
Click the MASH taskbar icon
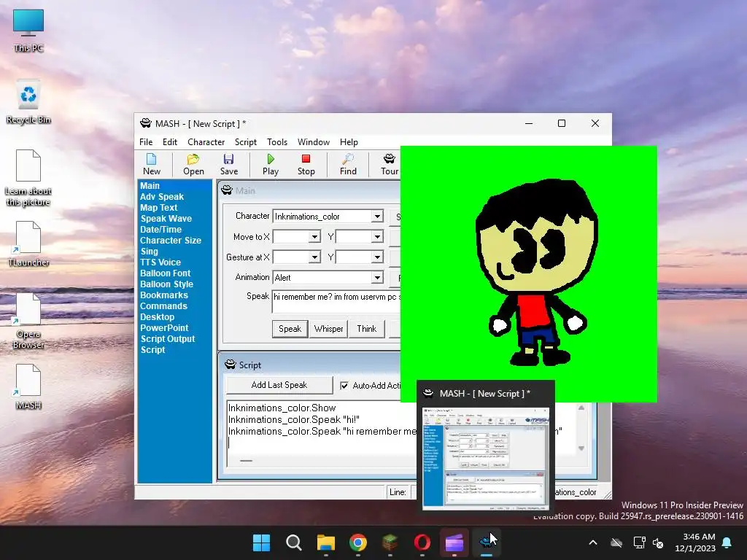(x=487, y=542)
